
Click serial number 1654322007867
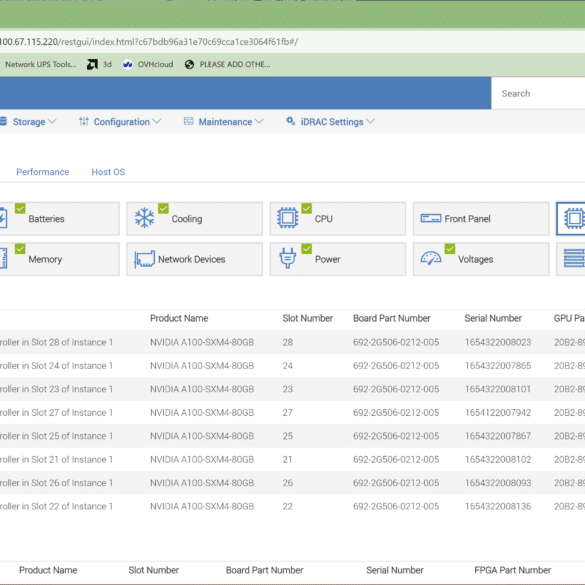[x=498, y=436]
